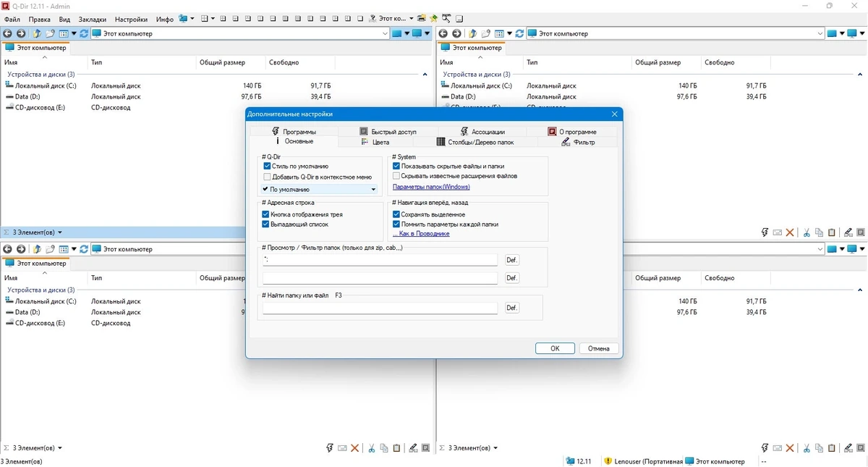The height and width of the screenshot is (467, 868).
Task: Click the back arrow in top-left pane
Action: 8,33
